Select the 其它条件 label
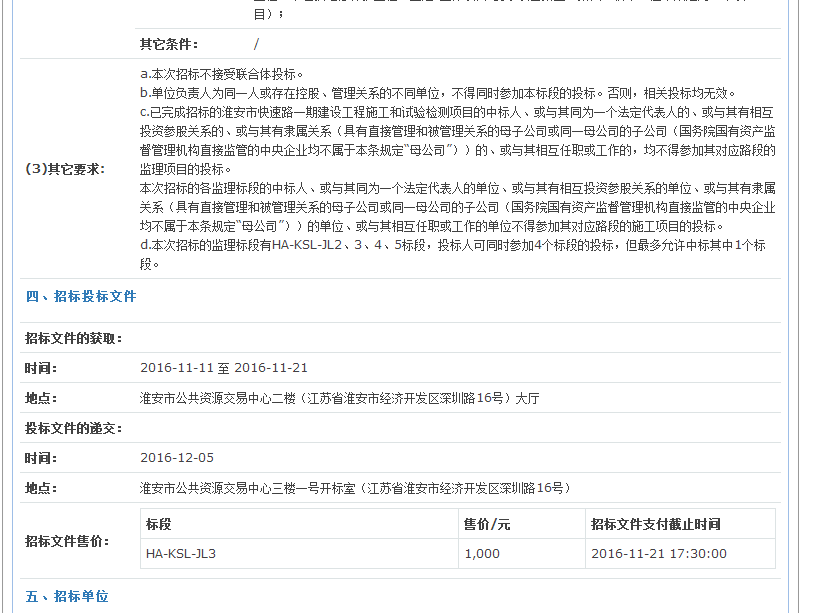 point(168,44)
